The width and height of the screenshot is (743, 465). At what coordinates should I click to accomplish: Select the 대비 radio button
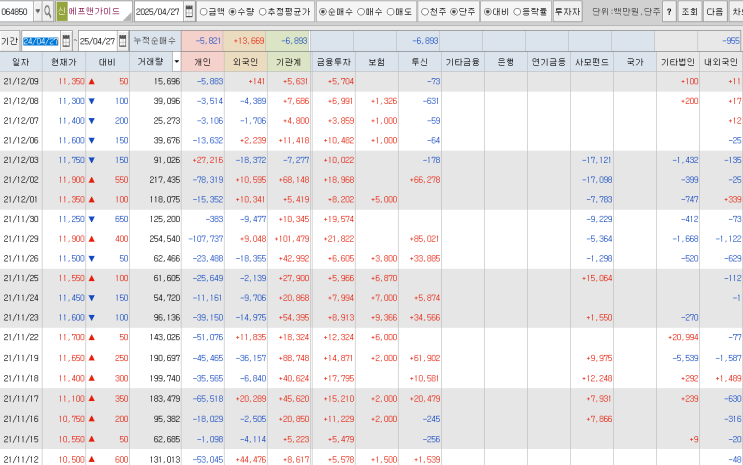click(488, 12)
